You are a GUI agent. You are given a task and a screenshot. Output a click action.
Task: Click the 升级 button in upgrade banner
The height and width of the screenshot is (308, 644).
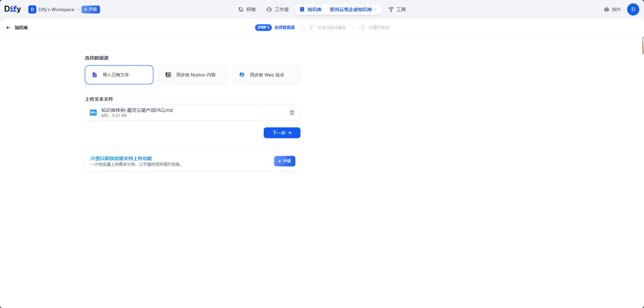[285, 161]
